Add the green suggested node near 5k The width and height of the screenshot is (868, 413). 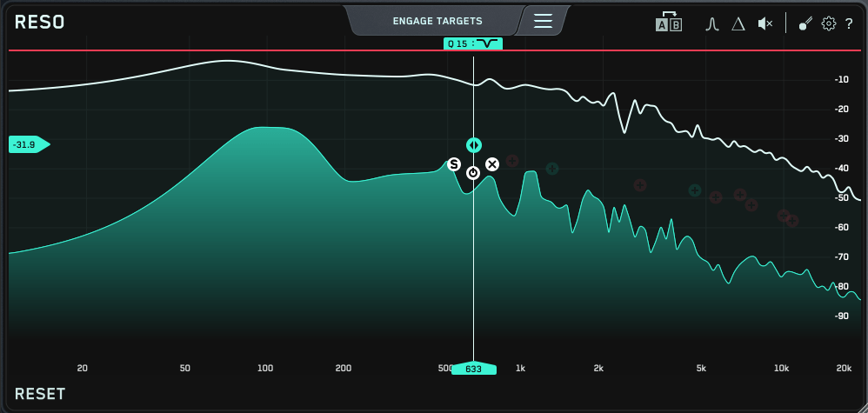[695, 190]
